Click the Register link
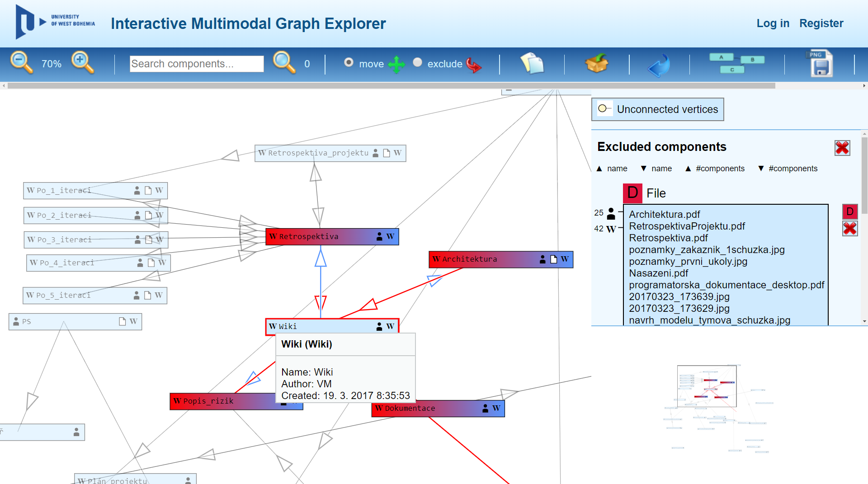This screenshot has width=868, height=484. tap(821, 23)
